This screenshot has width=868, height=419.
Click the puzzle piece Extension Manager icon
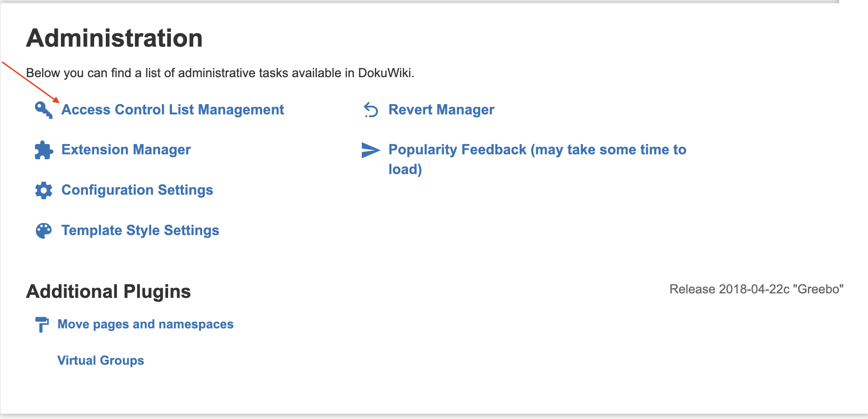click(x=43, y=150)
